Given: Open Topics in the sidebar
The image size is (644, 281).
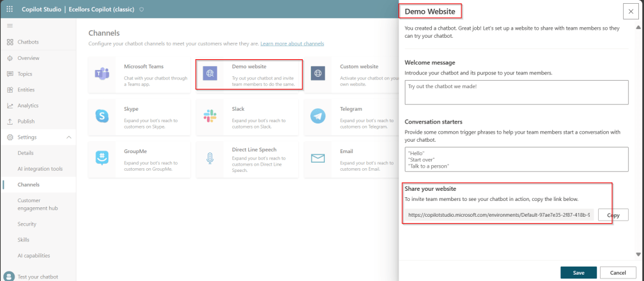Looking at the screenshot, I should coord(25,74).
